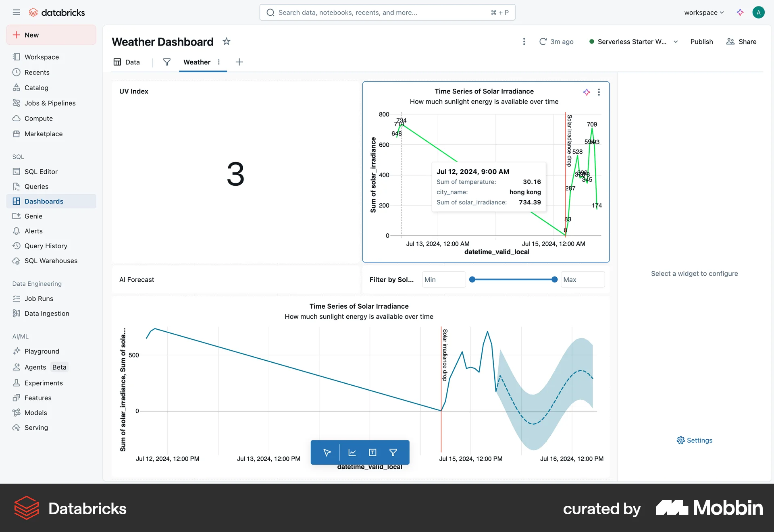Open the Weather tab options menu
Viewport: 774px width, 532px height.
click(x=219, y=62)
